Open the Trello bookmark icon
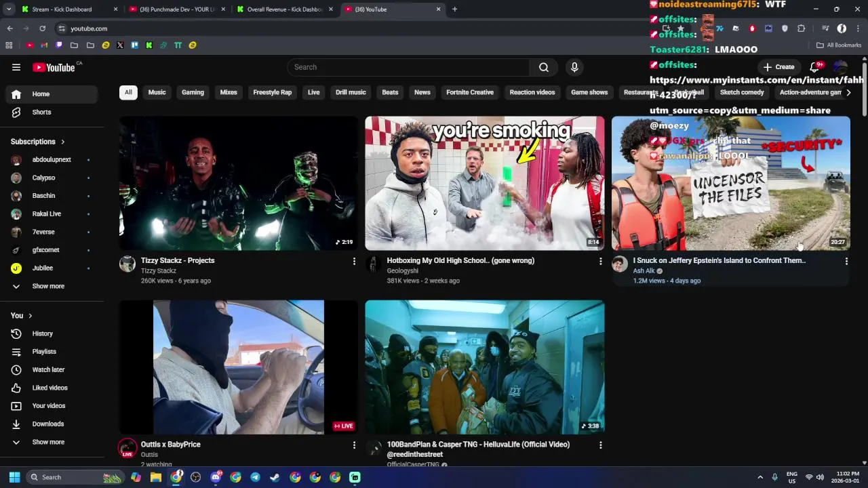Screen dimensions: 868x488 tap(134, 45)
